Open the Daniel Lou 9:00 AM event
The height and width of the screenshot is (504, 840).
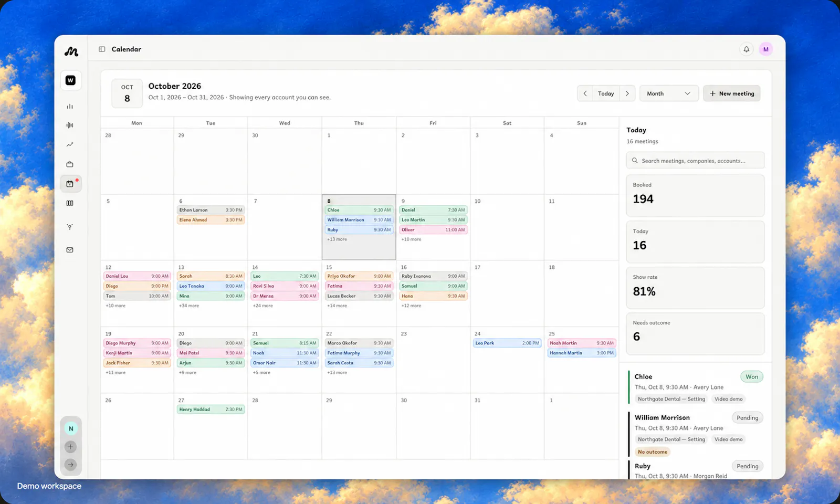click(137, 276)
